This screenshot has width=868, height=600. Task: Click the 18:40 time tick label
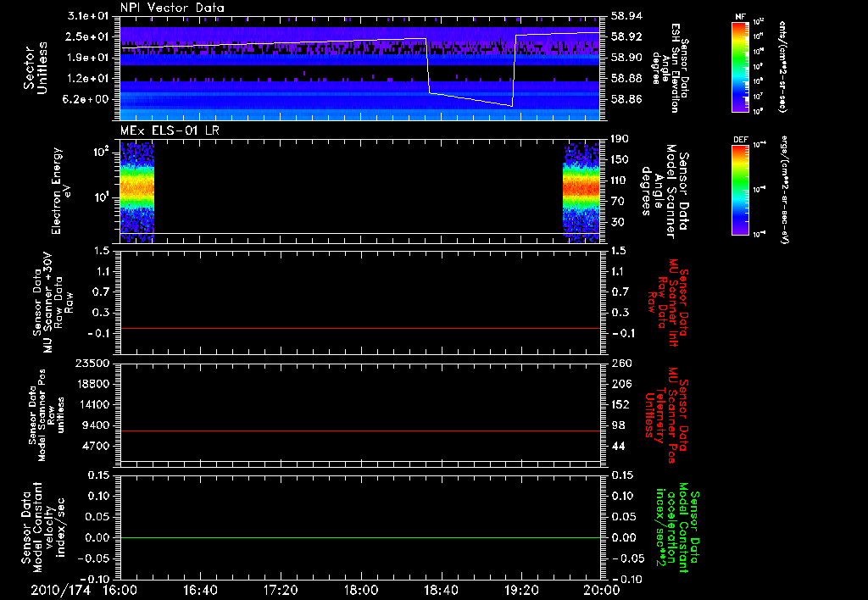pyautogui.click(x=441, y=590)
